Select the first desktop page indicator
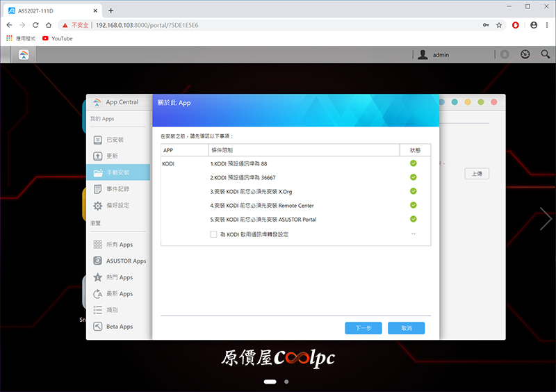 pos(270,382)
